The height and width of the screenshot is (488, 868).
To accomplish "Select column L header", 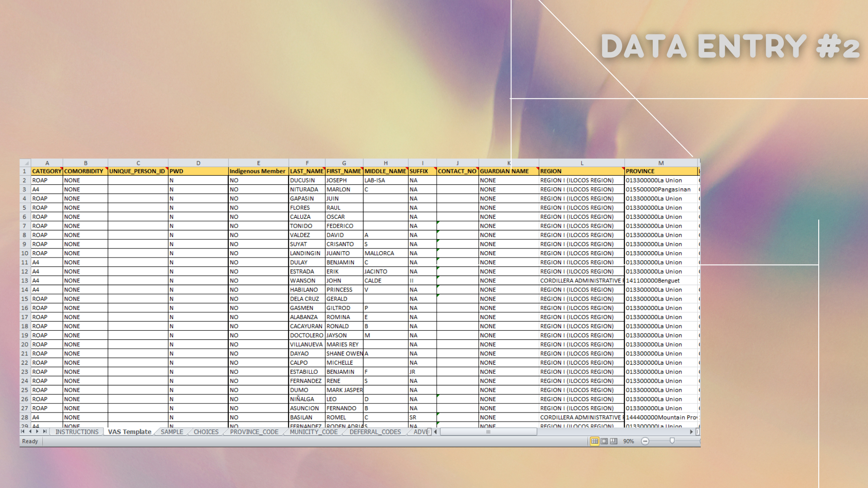I will [582, 163].
